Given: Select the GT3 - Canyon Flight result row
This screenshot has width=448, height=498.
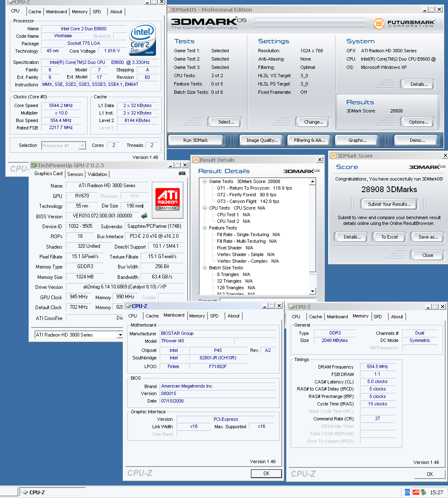Looking at the screenshot, I should (248, 201).
